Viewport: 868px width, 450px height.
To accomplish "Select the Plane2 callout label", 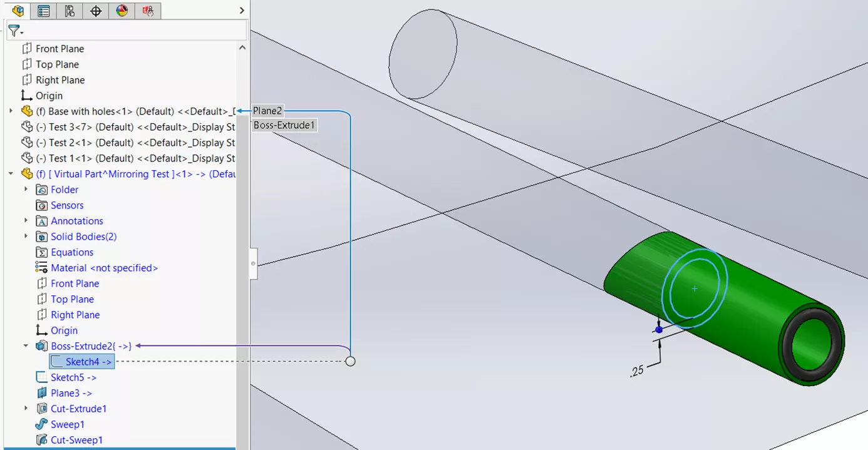I will pos(267,110).
